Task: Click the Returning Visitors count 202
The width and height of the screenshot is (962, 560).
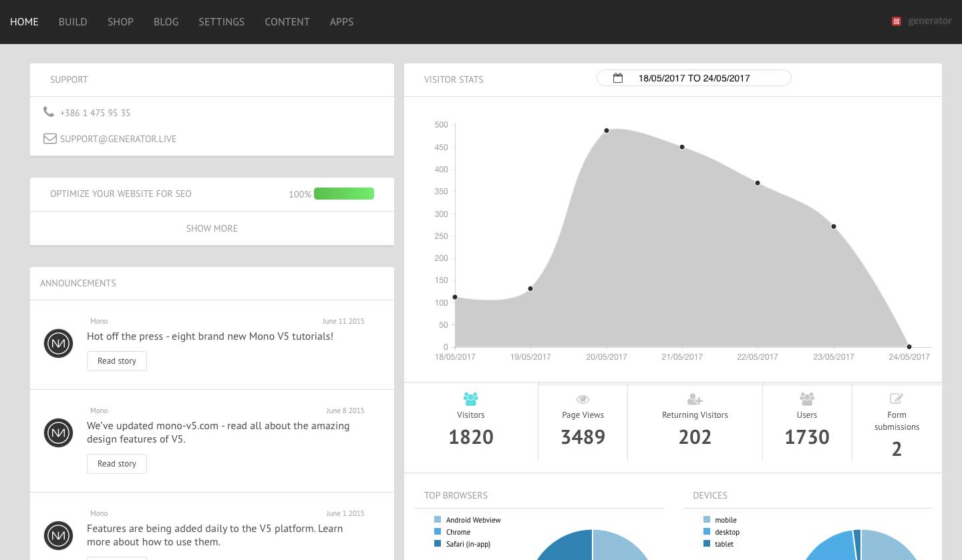Action: [x=695, y=437]
